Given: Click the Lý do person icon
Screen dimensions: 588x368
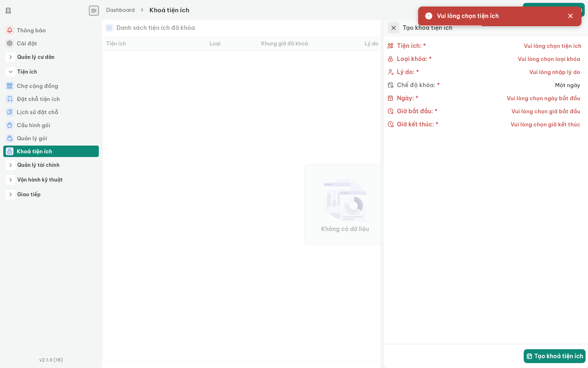Looking at the screenshot, I should click(390, 72).
